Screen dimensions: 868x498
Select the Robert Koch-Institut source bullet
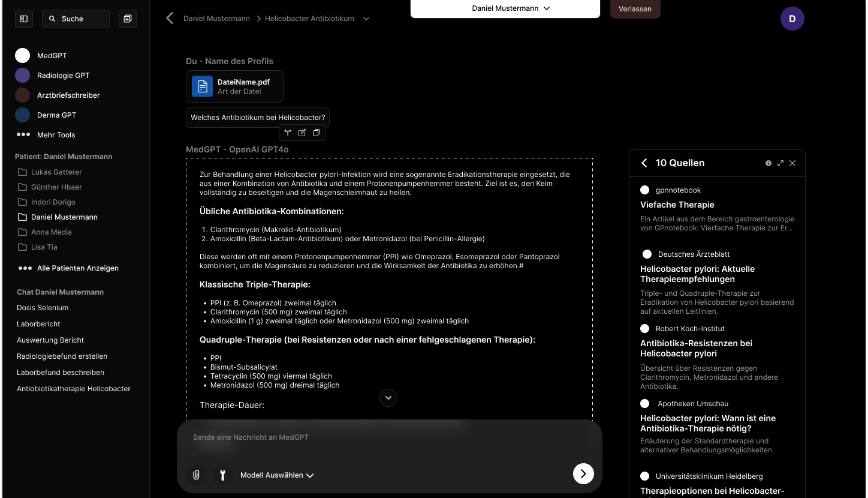[x=644, y=329]
